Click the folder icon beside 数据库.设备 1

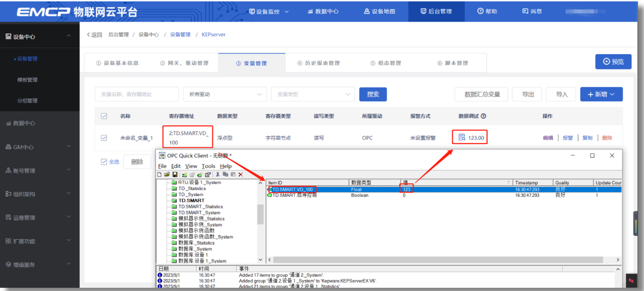(175, 255)
